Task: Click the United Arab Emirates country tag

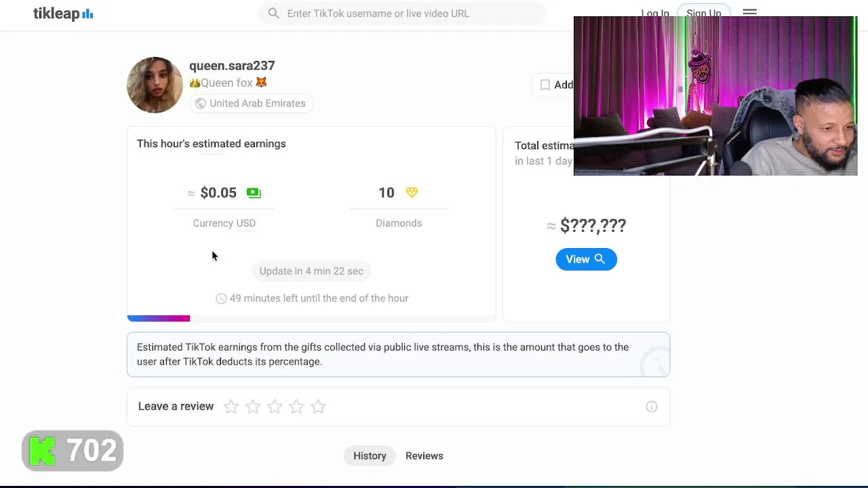Action: pos(250,104)
